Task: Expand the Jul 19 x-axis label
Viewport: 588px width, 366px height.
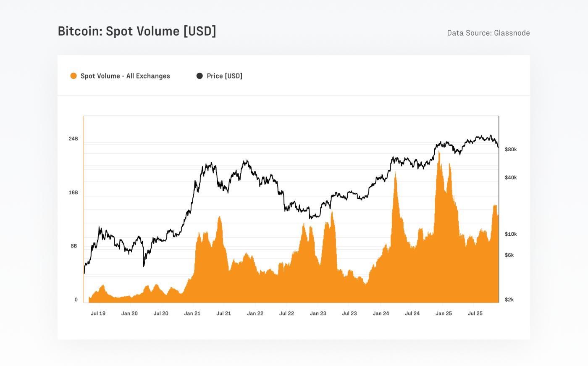Action: [98, 313]
